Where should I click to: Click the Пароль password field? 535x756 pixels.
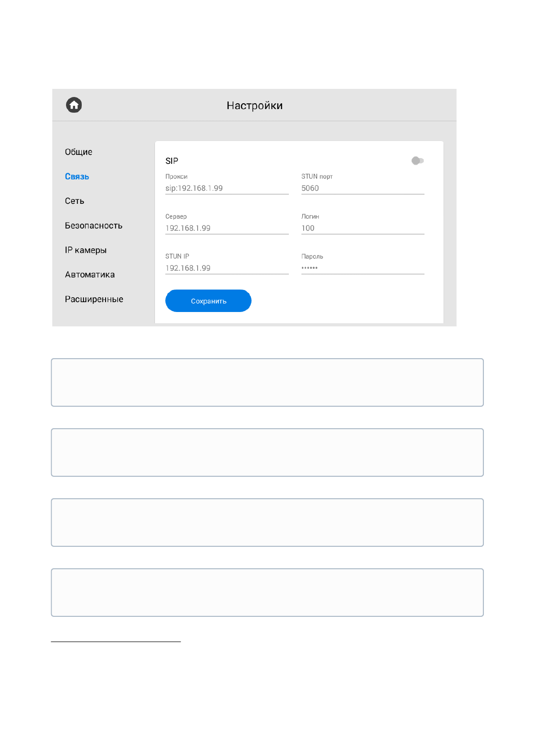(x=363, y=268)
